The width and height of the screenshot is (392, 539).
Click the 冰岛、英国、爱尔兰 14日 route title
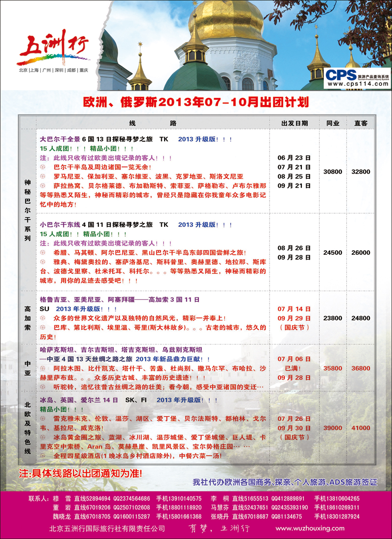pyautogui.click(x=79, y=400)
